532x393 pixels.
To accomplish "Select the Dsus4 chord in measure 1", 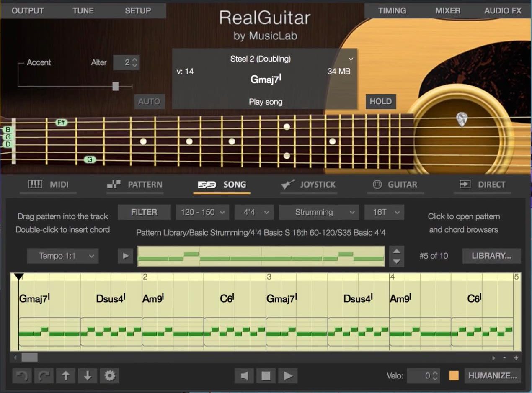I will click(x=111, y=299).
